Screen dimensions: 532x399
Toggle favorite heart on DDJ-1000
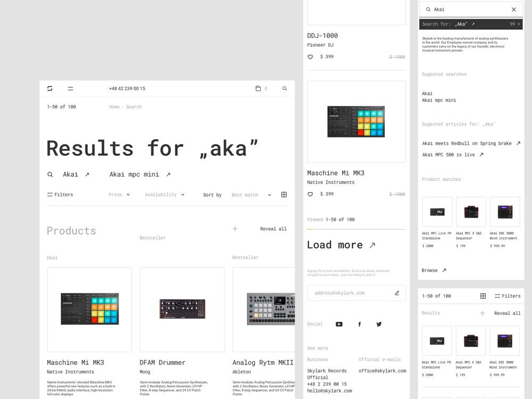(x=310, y=57)
